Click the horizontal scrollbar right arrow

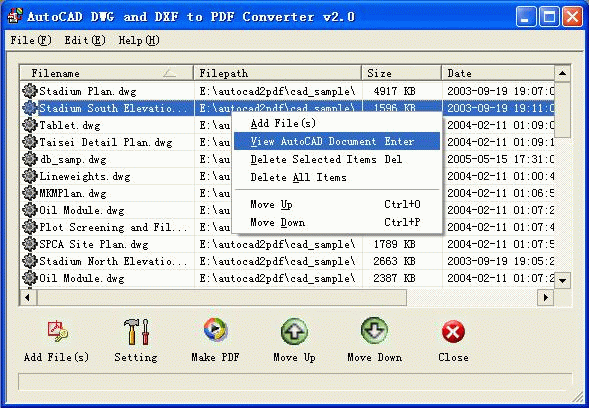coord(546,298)
